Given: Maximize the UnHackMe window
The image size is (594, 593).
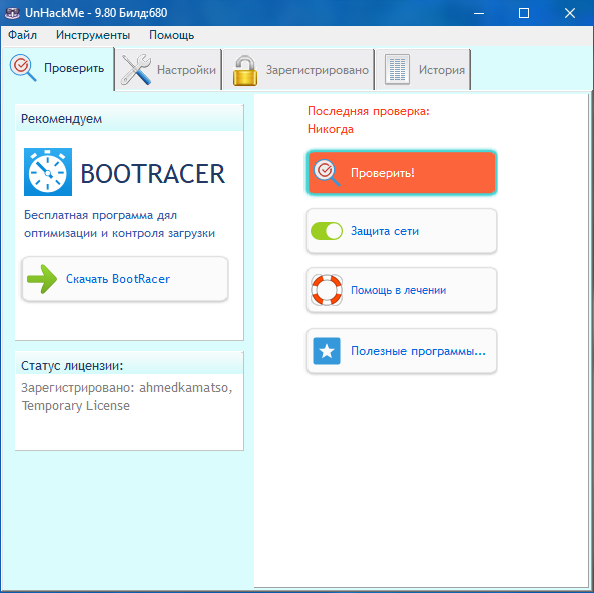Looking at the screenshot, I should [524, 13].
